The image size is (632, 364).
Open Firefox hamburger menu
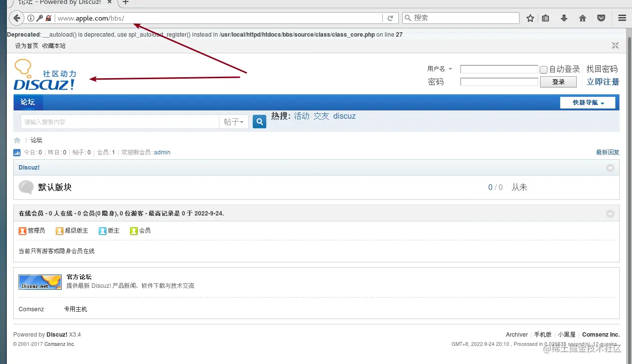[622, 18]
